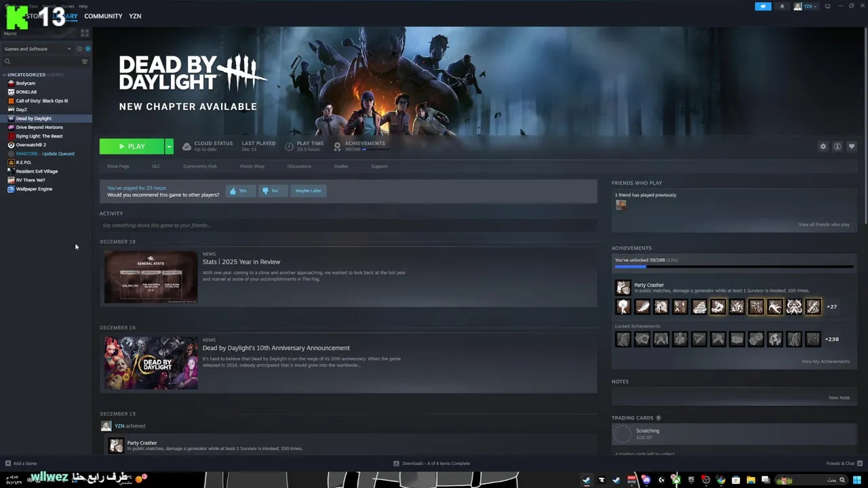Click the +27 unlocked achievements counter
868x488 pixels.
point(831,306)
